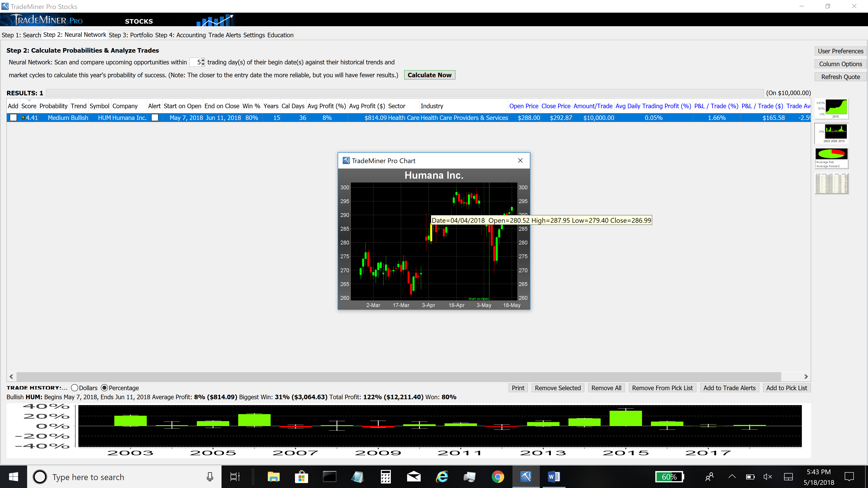Click Add to Trade Alerts button
Image resolution: width=868 pixels, height=488 pixels.
(x=729, y=388)
